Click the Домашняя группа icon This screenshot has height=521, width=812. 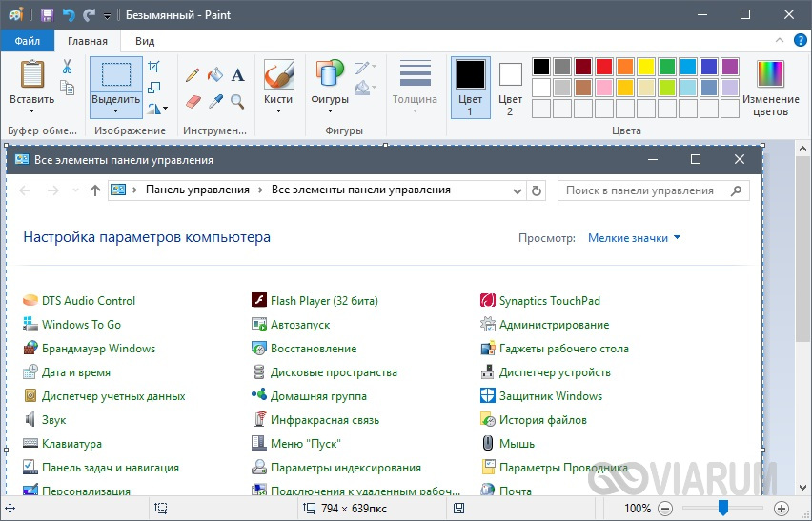pyautogui.click(x=259, y=394)
